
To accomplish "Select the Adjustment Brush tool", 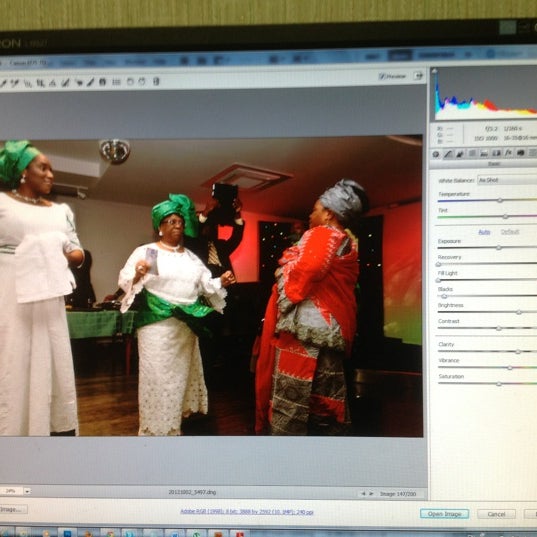I will click(x=91, y=82).
